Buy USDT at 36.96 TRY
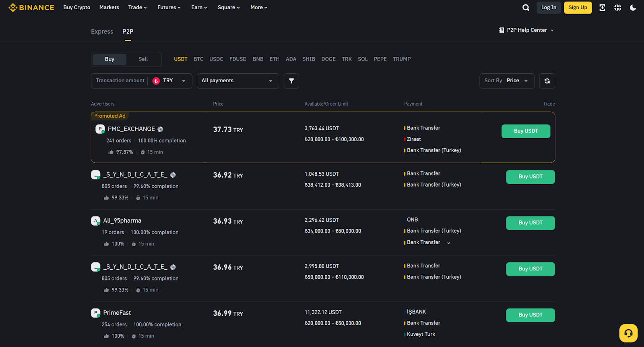 (530, 269)
